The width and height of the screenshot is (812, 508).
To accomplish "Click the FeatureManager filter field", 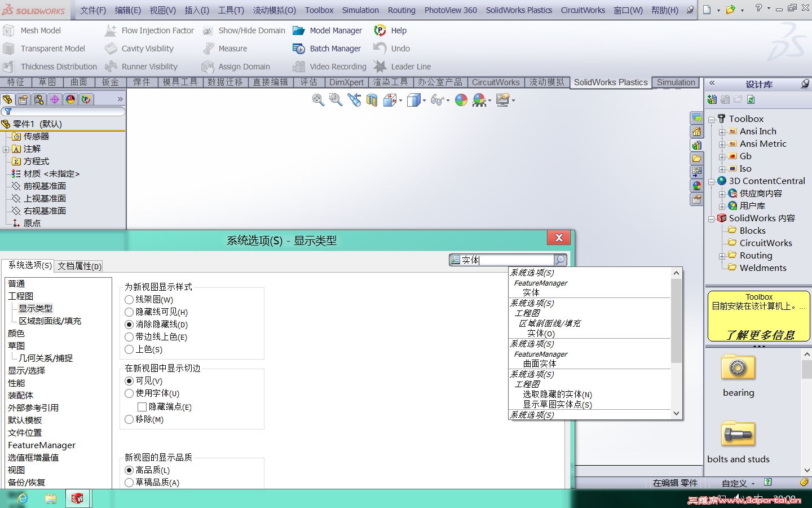I will (x=63, y=112).
